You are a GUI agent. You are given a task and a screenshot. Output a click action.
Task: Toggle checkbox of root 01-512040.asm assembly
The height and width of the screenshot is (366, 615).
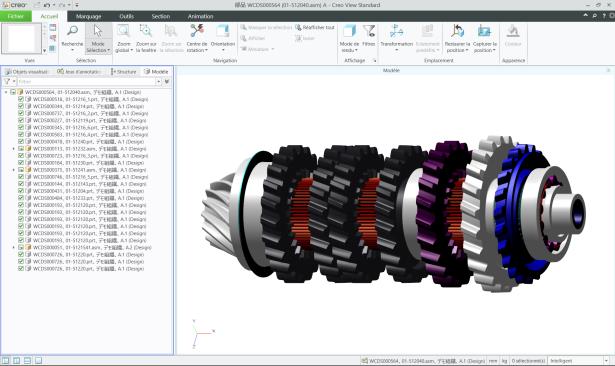[x=13, y=92]
